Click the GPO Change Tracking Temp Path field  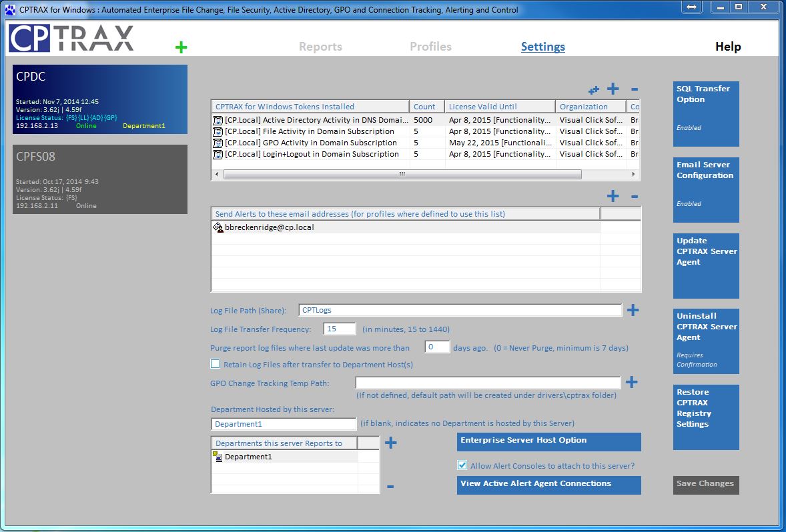point(488,383)
